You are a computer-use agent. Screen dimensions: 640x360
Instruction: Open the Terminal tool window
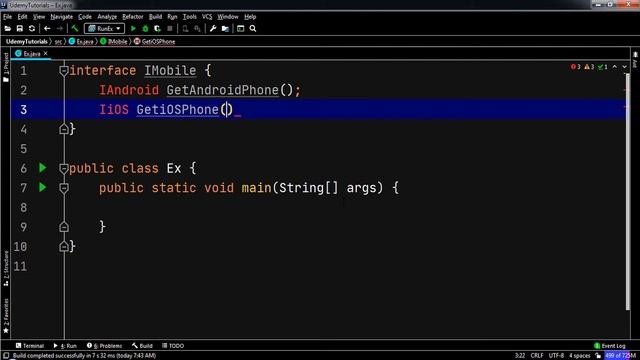[x=30, y=346]
